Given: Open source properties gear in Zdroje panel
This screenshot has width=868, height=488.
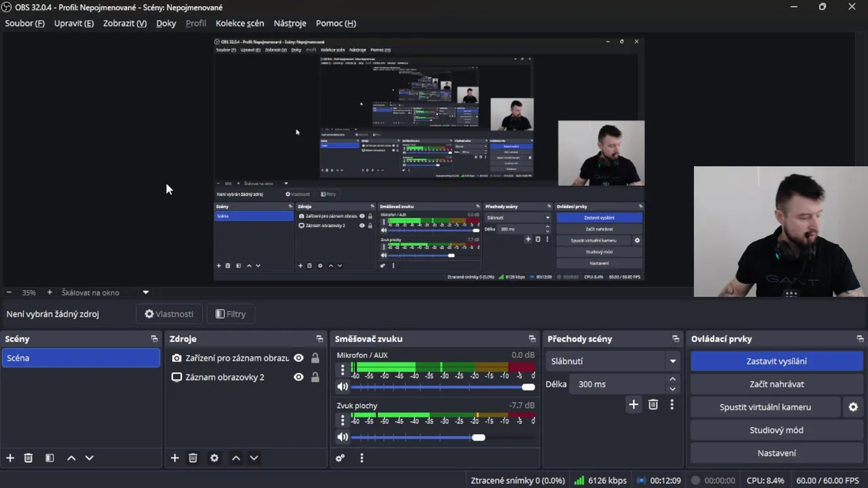Looking at the screenshot, I should pos(214,458).
